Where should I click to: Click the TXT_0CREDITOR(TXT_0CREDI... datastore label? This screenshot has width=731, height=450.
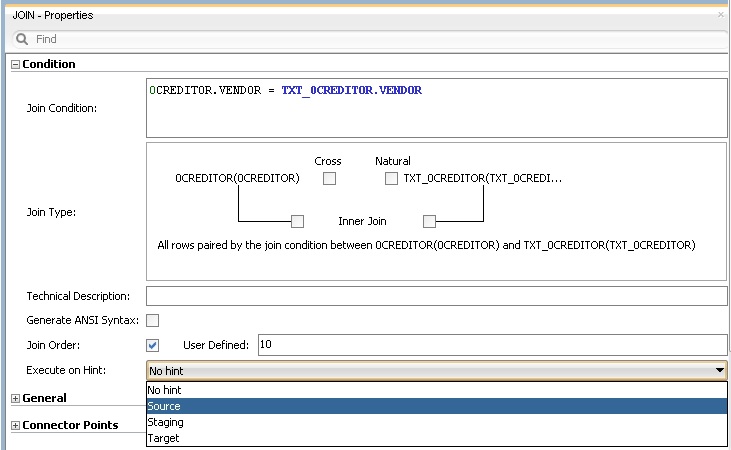pos(483,179)
